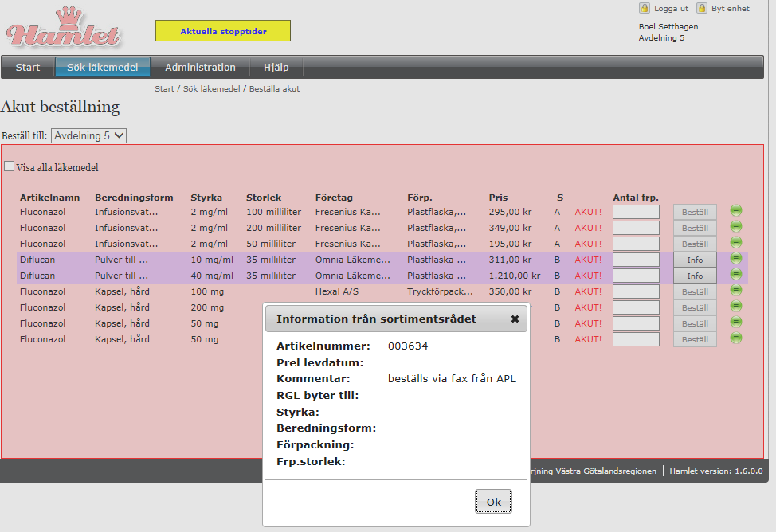Click the Storlek column header
The height and width of the screenshot is (532, 776).
(x=264, y=198)
